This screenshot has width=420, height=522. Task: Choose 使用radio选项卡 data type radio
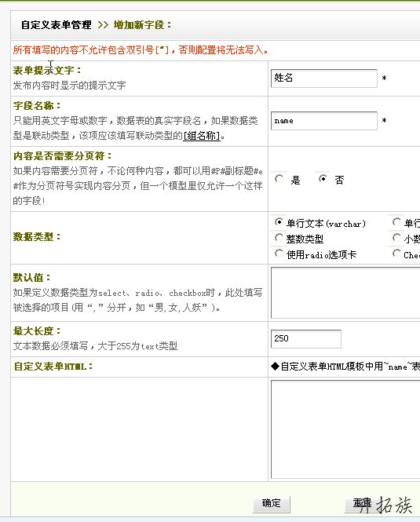pyautogui.click(x=279, y=254)
